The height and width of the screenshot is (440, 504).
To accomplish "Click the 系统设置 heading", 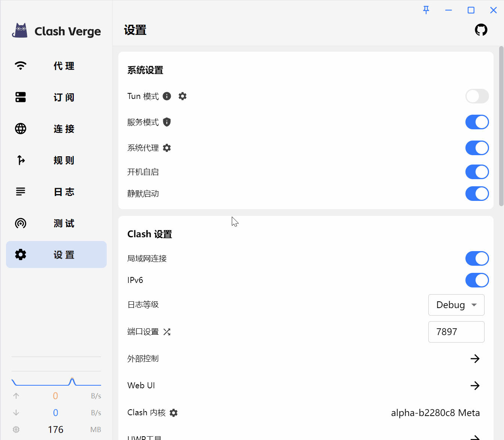I will (145, 70).
